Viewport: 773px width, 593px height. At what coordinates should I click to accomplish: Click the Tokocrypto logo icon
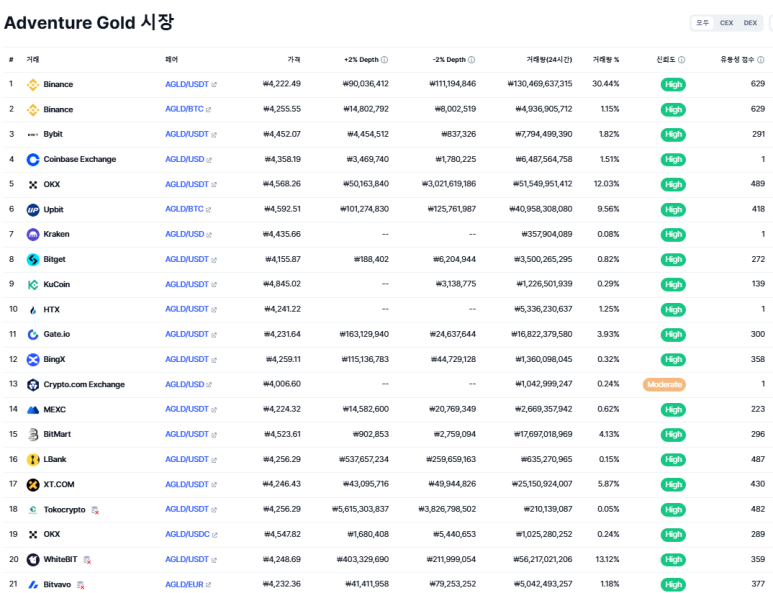pyautogui.click(x=33, y=510)
